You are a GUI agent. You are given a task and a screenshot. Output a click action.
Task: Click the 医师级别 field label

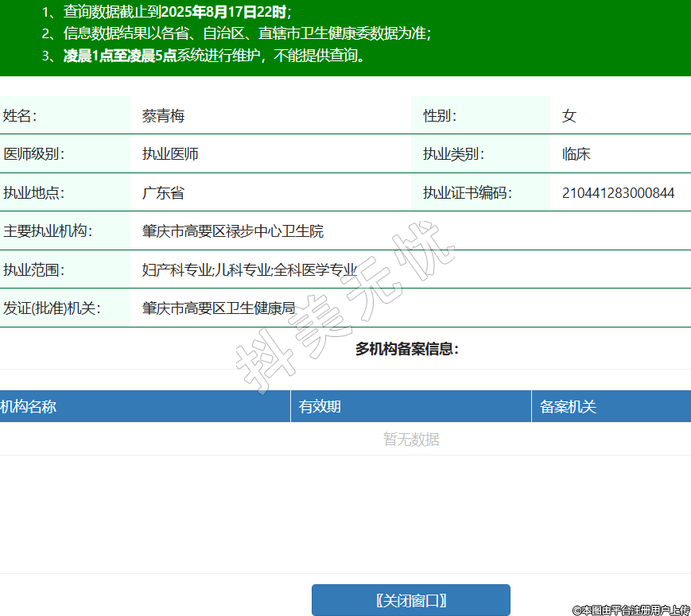pos(33,154)
